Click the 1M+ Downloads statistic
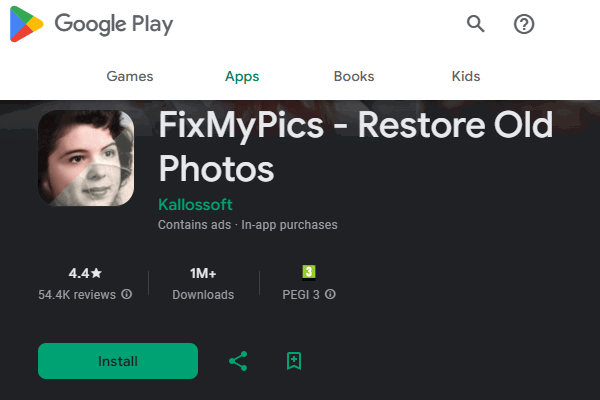This screenshot has height=400, width=600. coord(203,283)
